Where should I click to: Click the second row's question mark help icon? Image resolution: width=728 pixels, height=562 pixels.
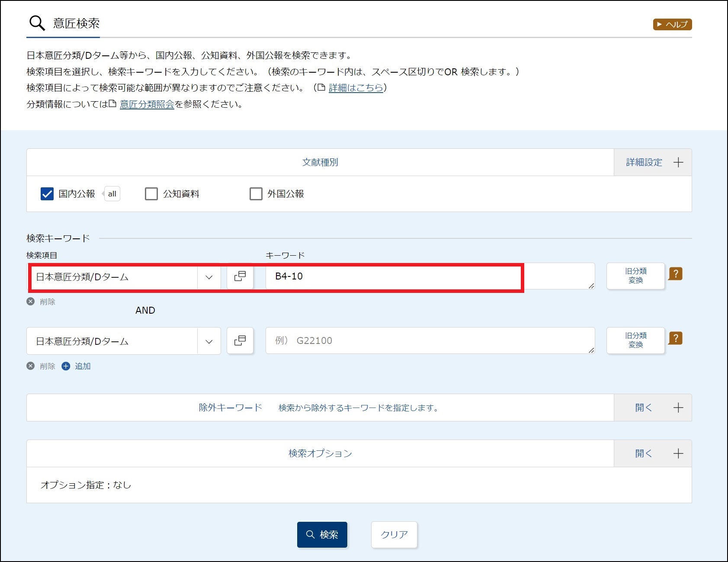675,338
